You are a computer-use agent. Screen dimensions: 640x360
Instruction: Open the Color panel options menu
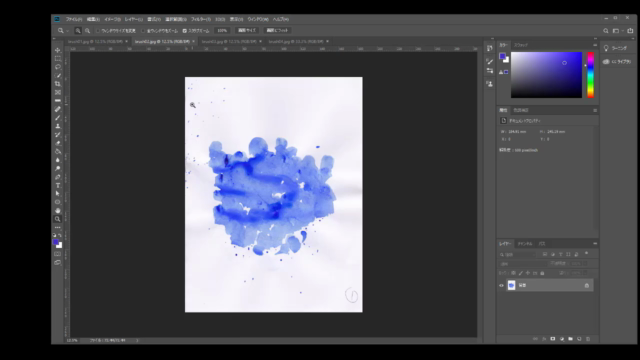[595, 45]
